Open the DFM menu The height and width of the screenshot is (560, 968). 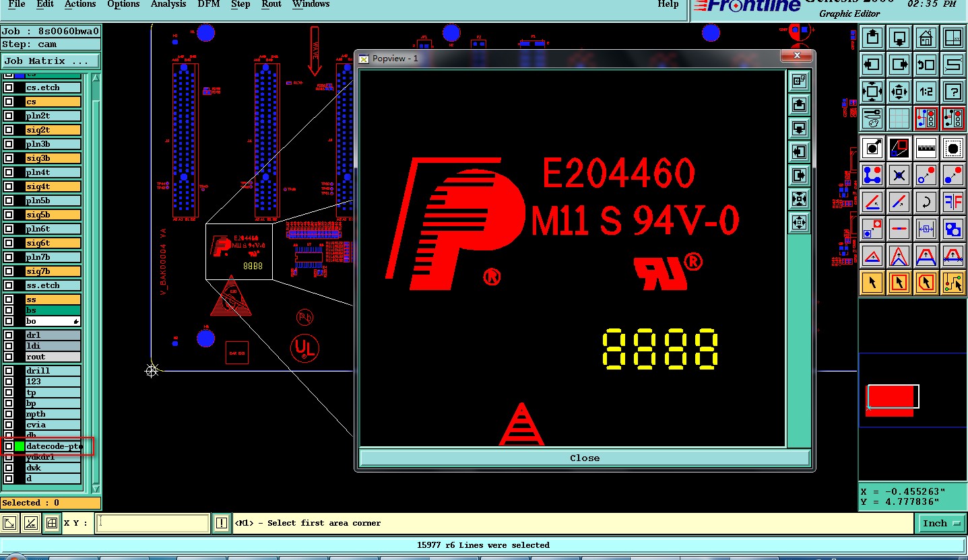209,4
